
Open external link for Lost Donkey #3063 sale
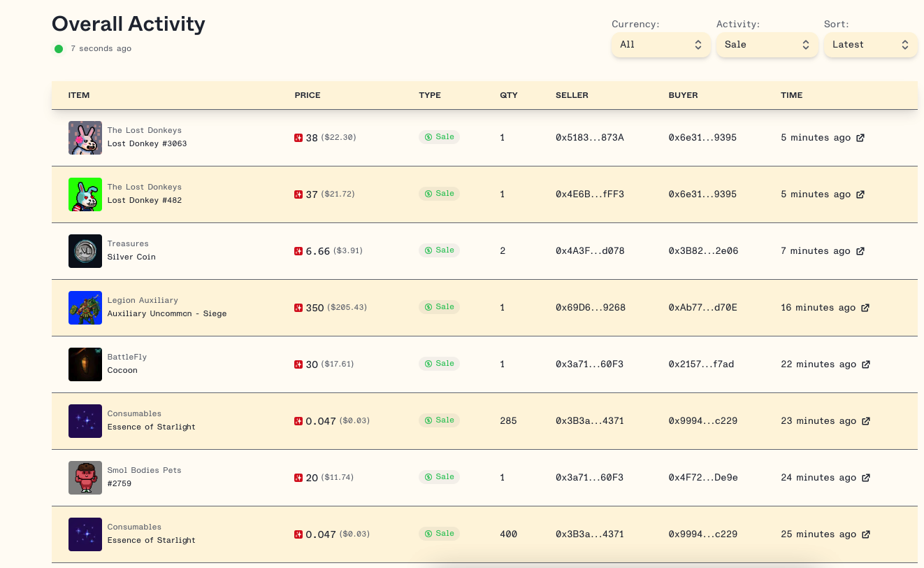coord(860,138)
